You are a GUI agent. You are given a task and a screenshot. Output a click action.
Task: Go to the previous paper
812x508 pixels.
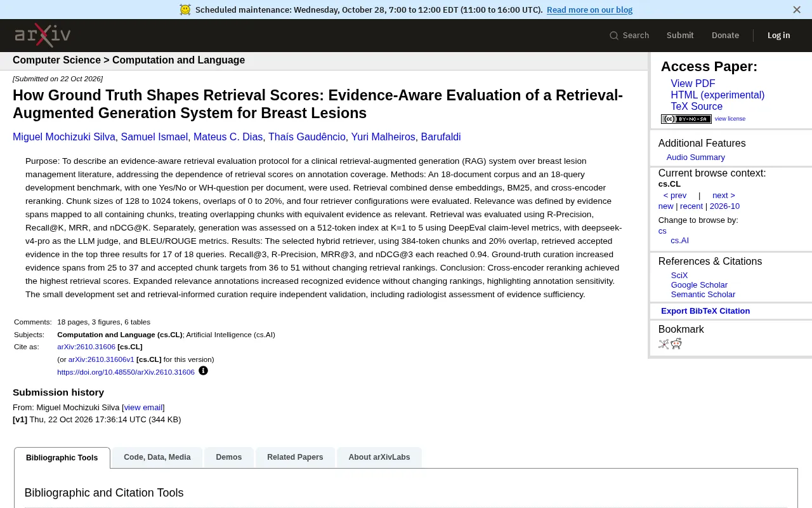click(675, 196)
